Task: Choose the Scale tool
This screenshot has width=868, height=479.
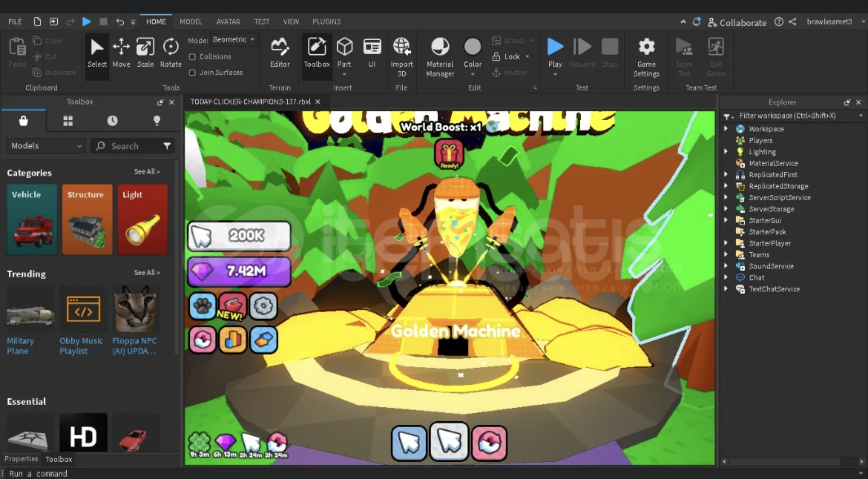Action: click(x=145, y=53)
